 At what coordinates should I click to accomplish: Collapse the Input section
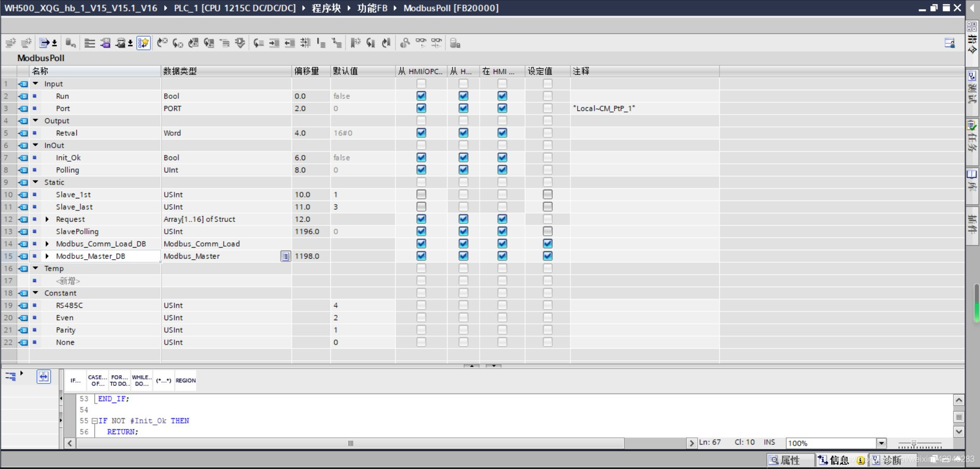click(36, 83)
